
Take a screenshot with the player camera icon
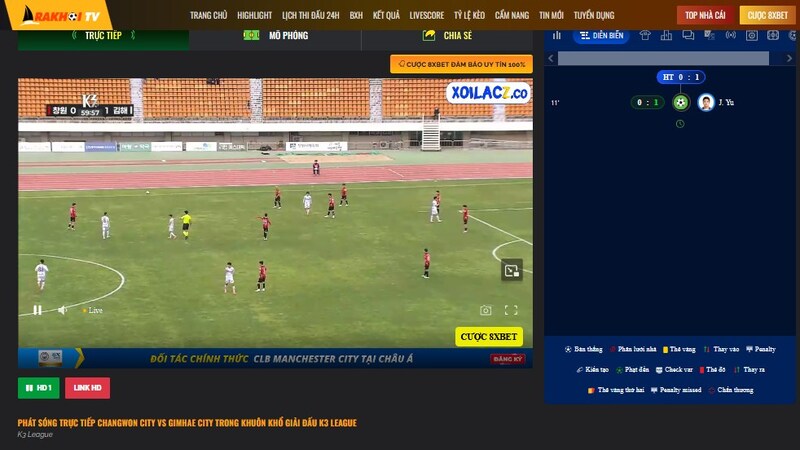pos(486,310)
